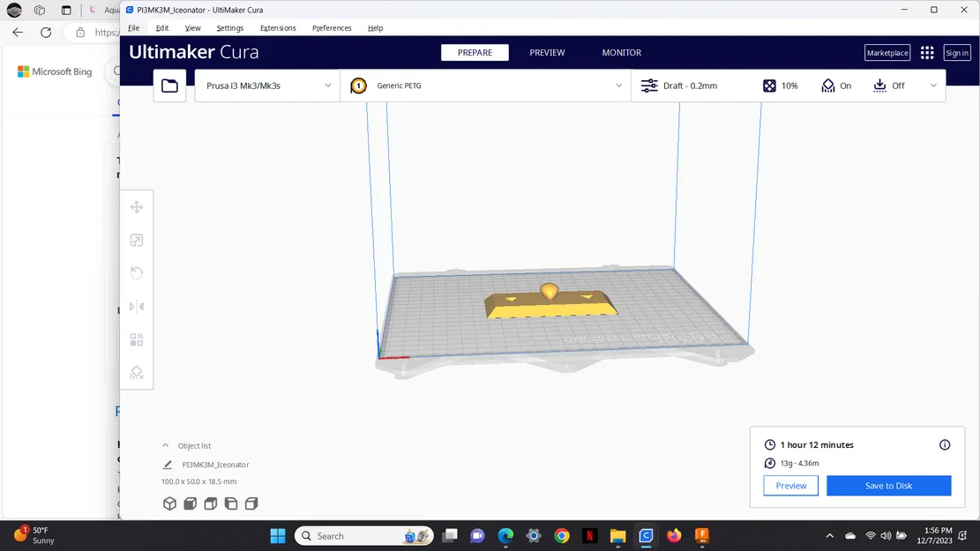Open the Preferences menu
This screenshot has width=980, height=551.
[332, 28]
